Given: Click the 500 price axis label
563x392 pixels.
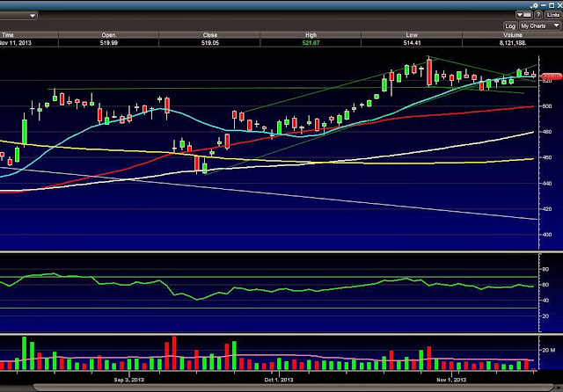Looking at the screenshot, I should pyautogui.click(x=547, y=106).
